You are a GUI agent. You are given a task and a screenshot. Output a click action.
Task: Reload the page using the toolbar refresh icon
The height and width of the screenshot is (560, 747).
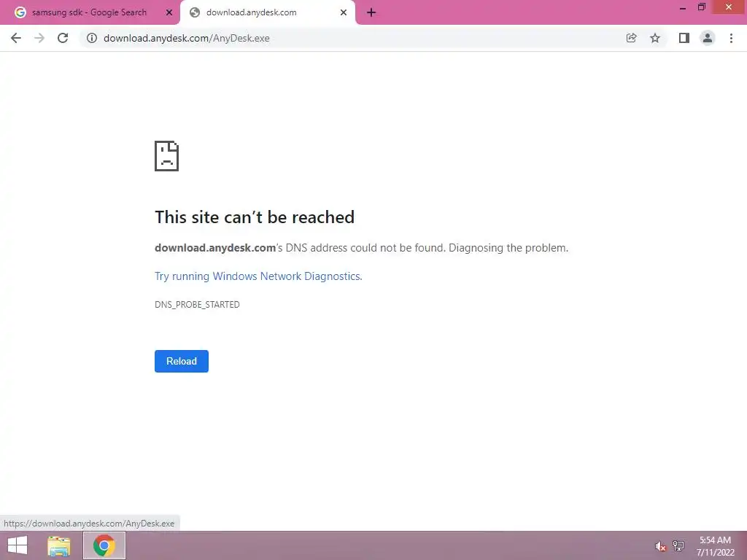(x=63, y=38)
